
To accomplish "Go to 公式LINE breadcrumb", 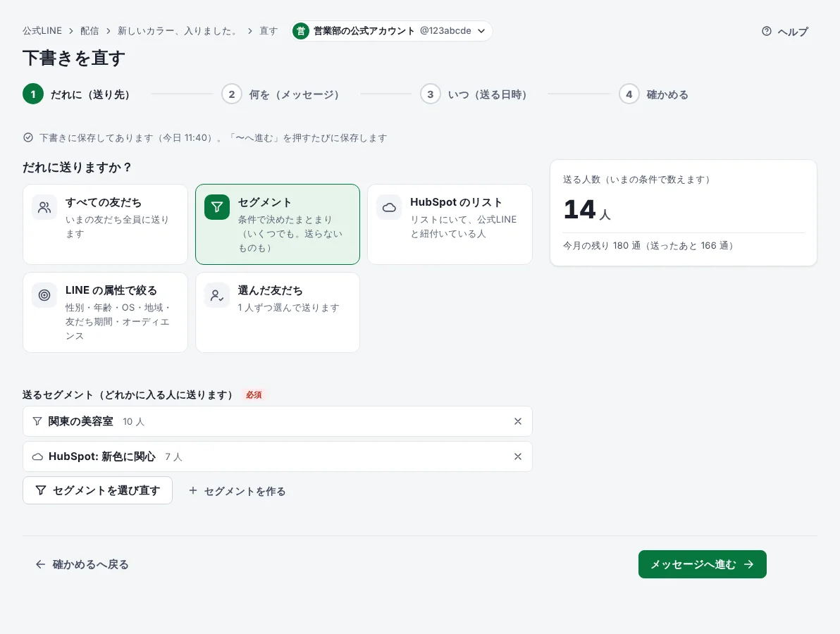I will click(x=42, y=31).
